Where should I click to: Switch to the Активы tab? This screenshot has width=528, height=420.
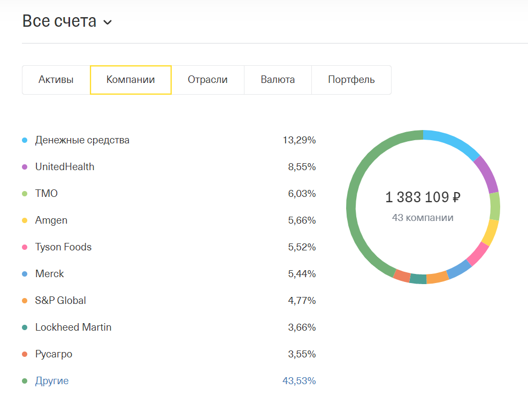[x=56, y=80]
